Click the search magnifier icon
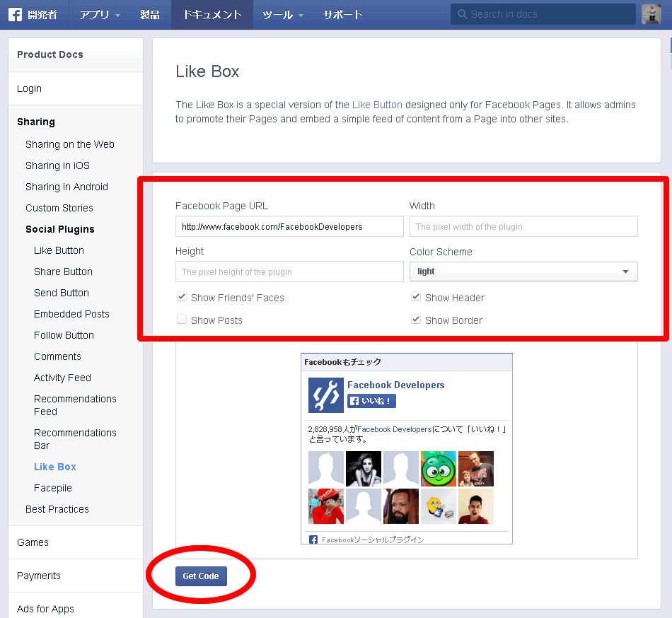672x618 pixels. coord(462,14)
